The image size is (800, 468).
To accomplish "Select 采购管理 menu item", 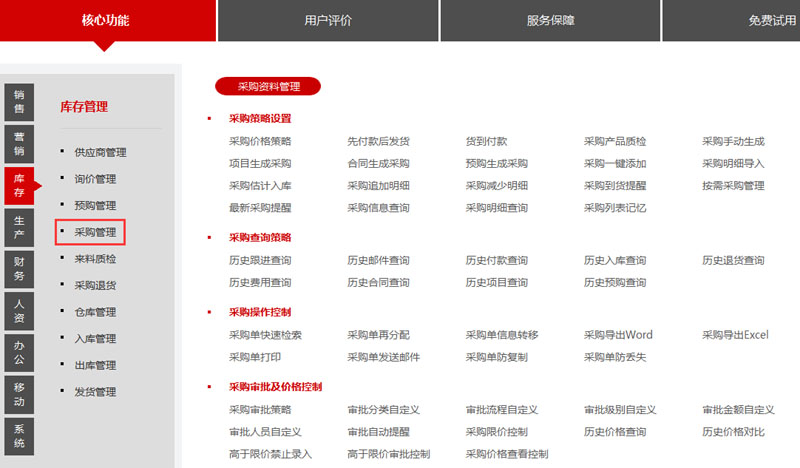I will click(95, 233).
